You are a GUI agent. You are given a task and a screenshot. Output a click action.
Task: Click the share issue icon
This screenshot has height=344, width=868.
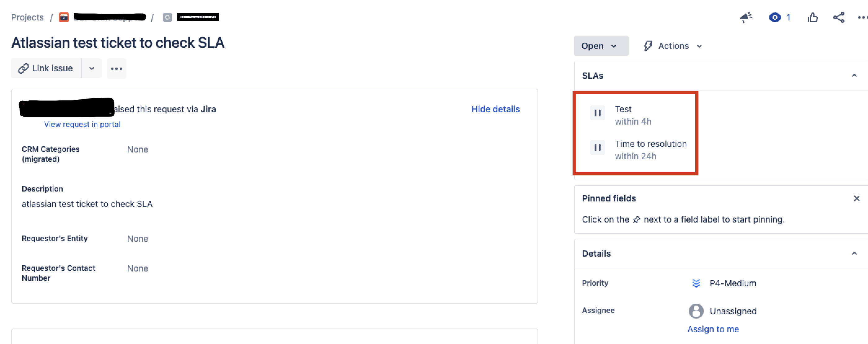839,17
